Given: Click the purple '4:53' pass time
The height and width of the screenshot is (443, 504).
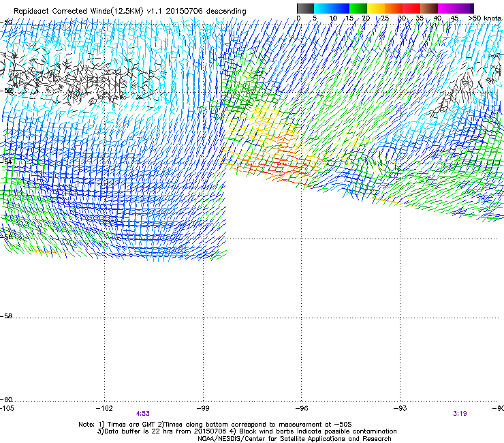Looking at the screenshot, I should (x=143, y=414).
